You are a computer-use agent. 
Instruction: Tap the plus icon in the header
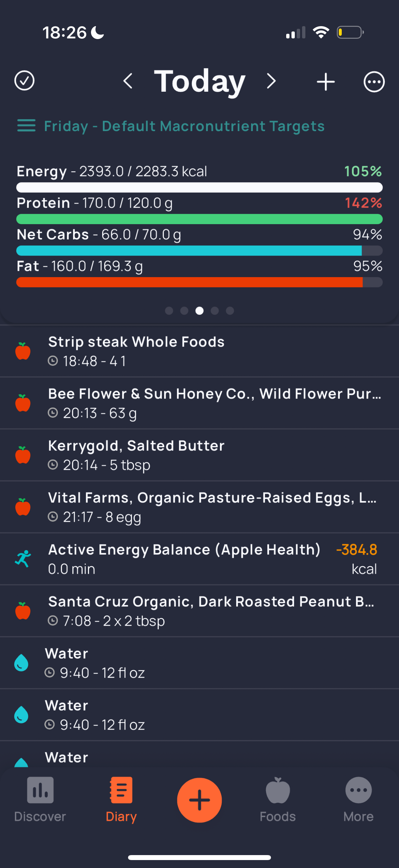pyautogui.click(x=326, y=81)
